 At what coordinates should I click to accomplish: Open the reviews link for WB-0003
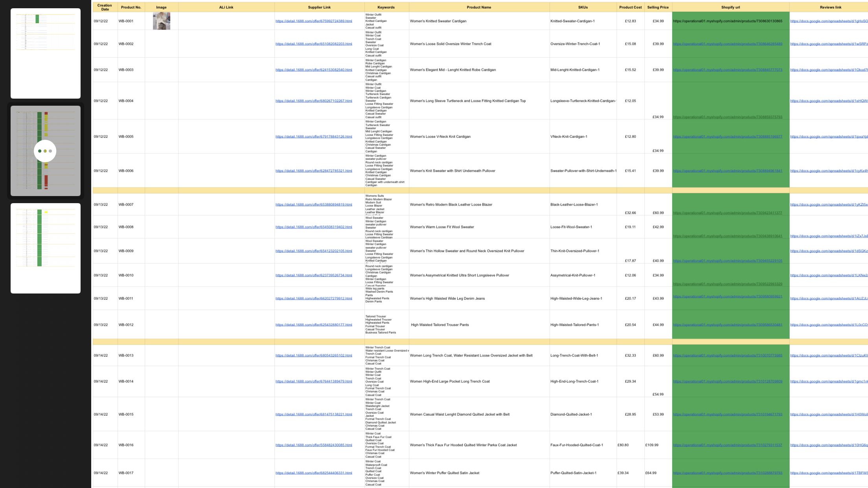(829, 70)
